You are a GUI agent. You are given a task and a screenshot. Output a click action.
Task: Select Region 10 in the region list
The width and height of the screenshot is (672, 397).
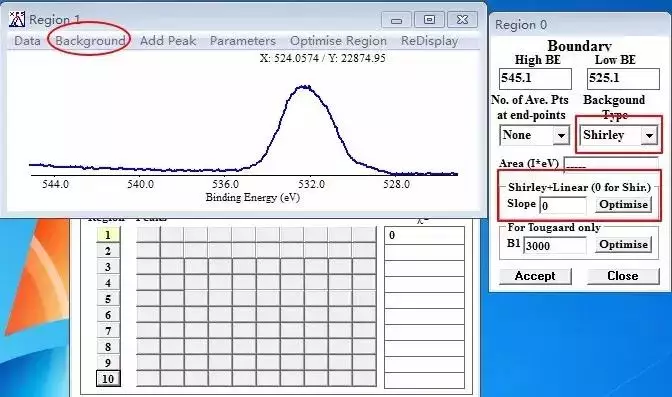tap(108, 379)
